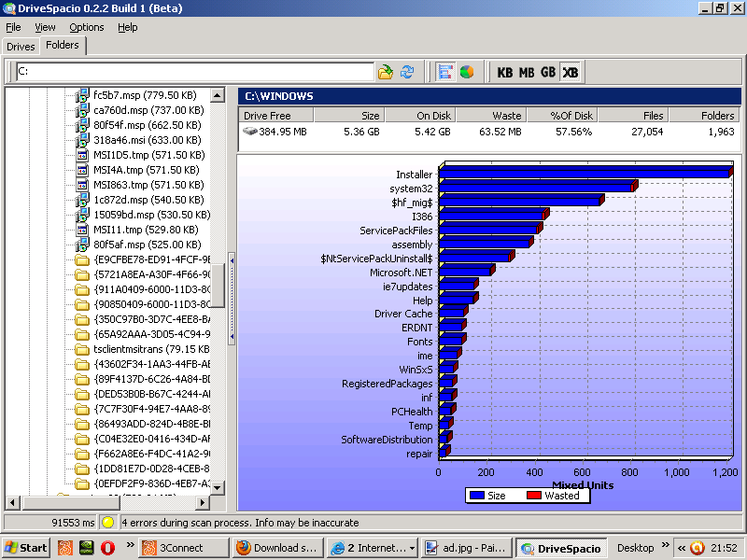This screenshot has height=560, width=747.
Task: Open the Options menu
Action: (x=86, y=27)
